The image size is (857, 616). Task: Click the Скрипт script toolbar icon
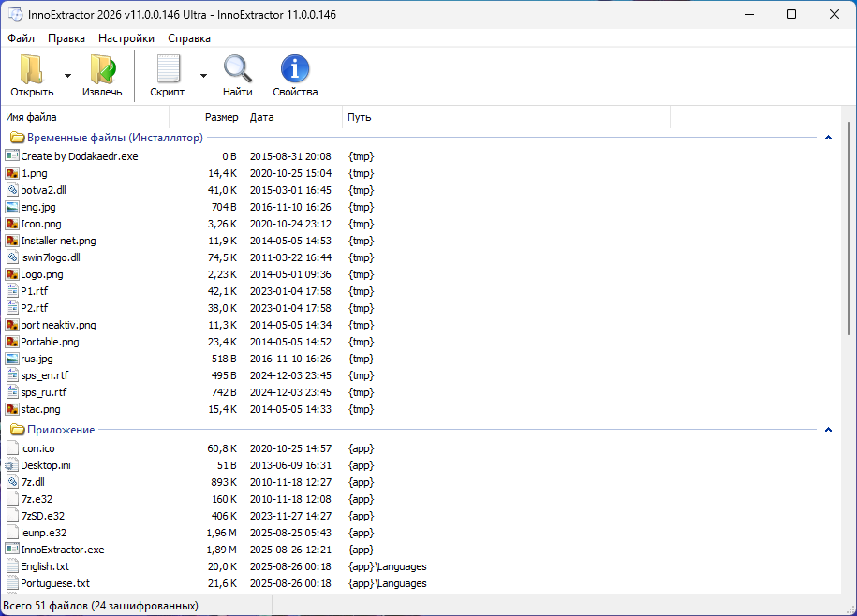[x=168, y=69]
